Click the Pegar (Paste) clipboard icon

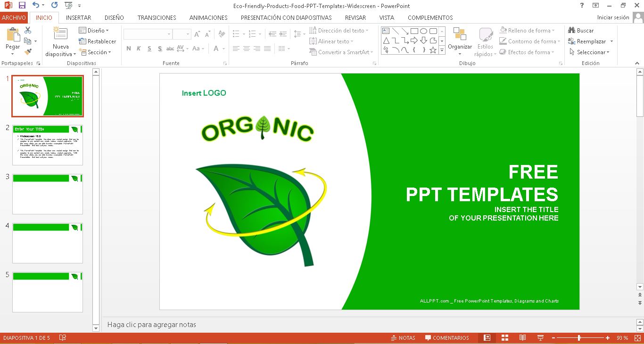(13, 35)
